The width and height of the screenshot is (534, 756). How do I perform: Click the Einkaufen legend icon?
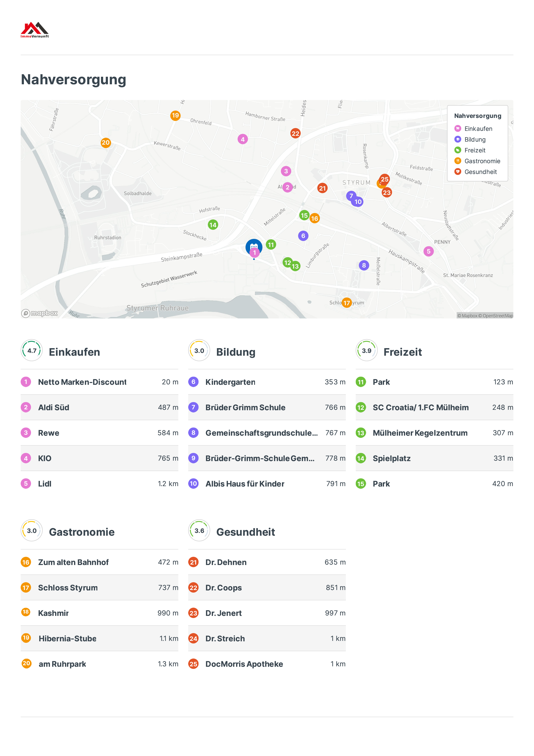click(457, 128)
